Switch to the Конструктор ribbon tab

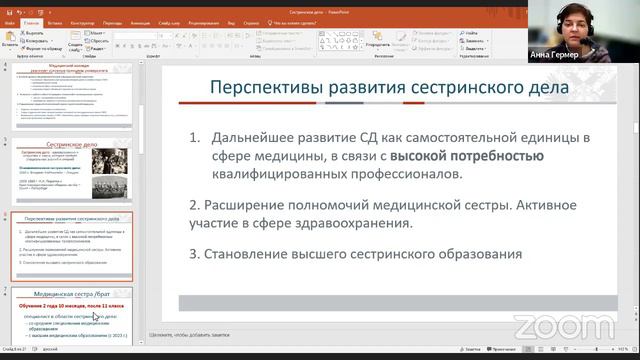point(82,23)
